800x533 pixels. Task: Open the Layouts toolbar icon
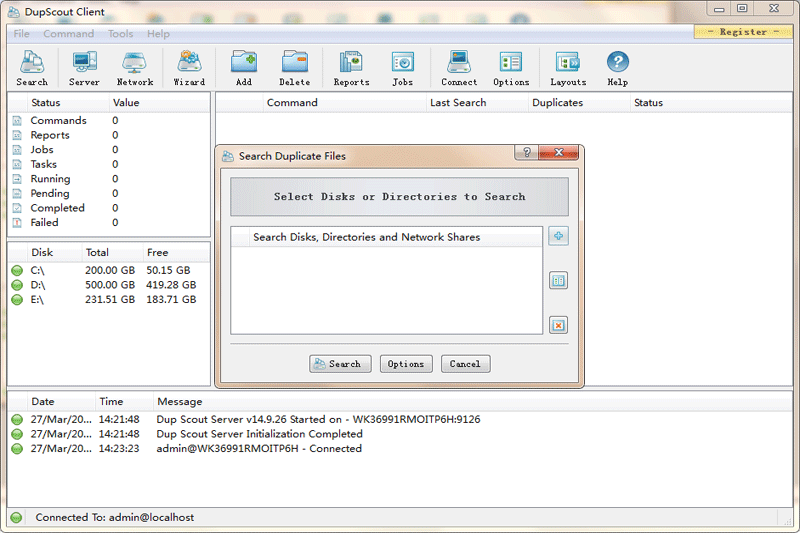click(568, 68)
